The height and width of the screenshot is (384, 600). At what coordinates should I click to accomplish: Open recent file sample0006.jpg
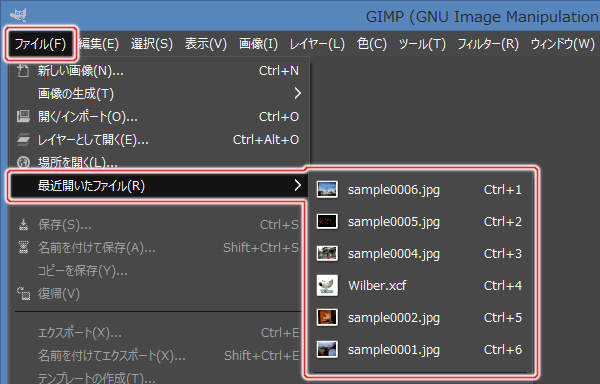(421, 190)
